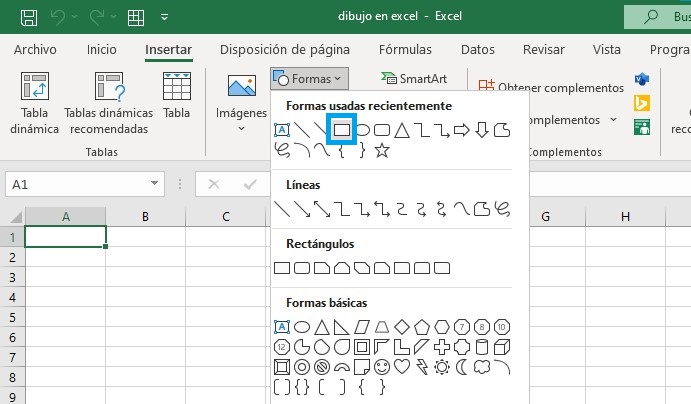Screen dimensions: 691x404
Task: Click the Enter checkmark in formula bar
Action: [250, 184]
